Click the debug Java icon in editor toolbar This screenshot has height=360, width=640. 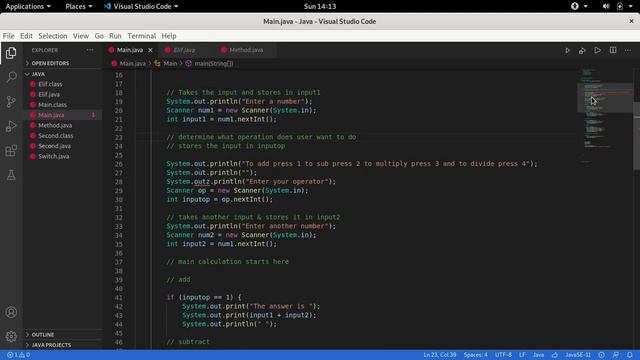(582, 51)
